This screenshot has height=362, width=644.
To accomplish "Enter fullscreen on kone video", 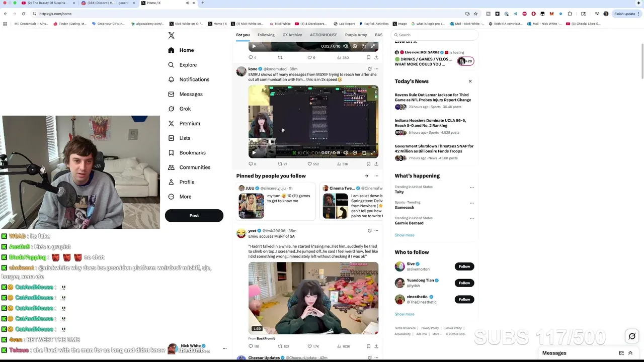I will tap(373, 153).
